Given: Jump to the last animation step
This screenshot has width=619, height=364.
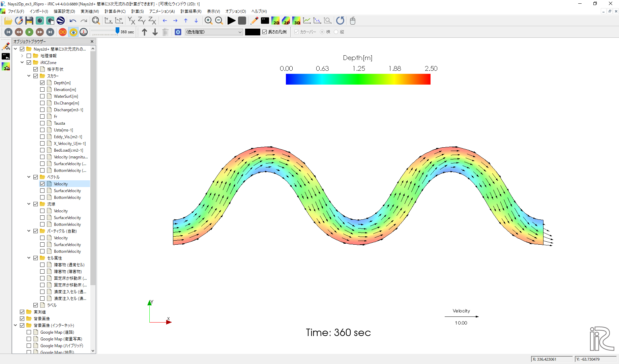Looking at the screenshot, I should click(x=50, y=32).
